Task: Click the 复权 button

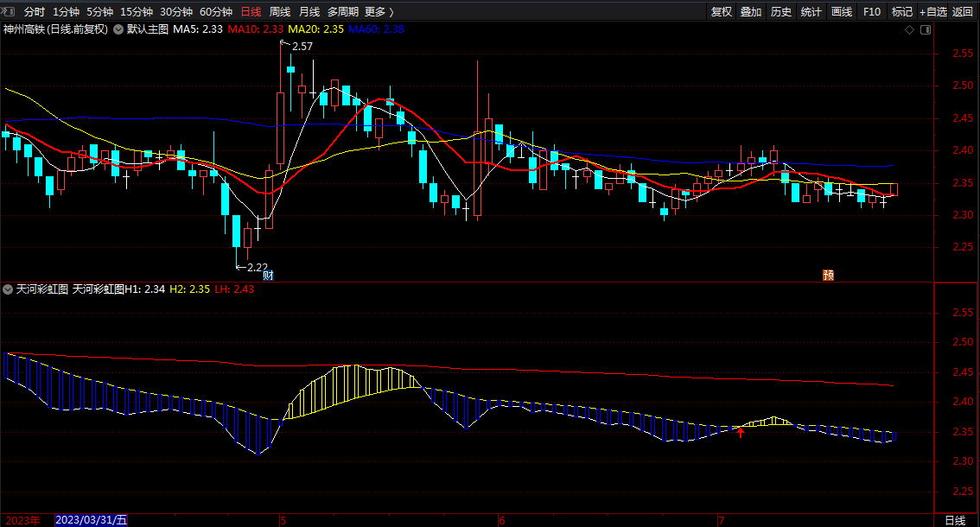Action: click(x=722, y=12)
